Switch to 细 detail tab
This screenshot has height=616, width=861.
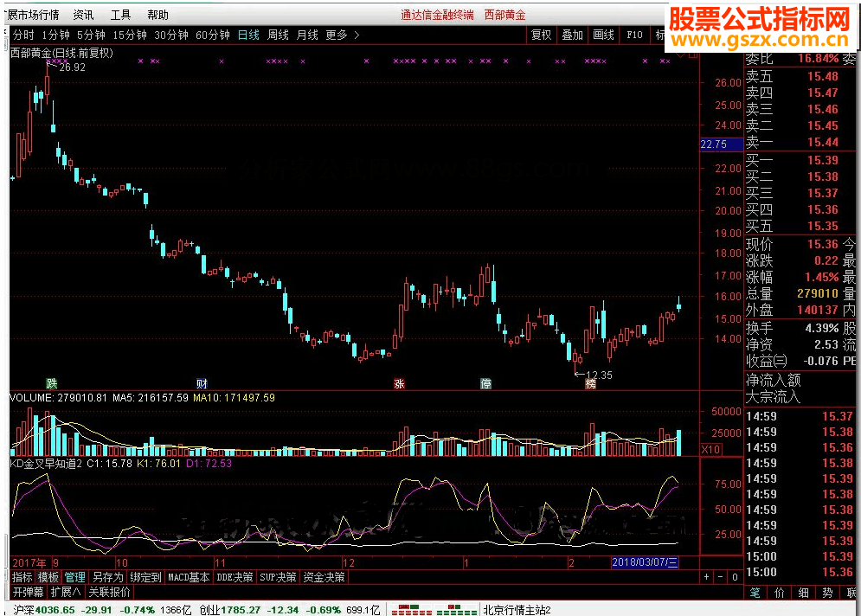[x=804, y=593]
